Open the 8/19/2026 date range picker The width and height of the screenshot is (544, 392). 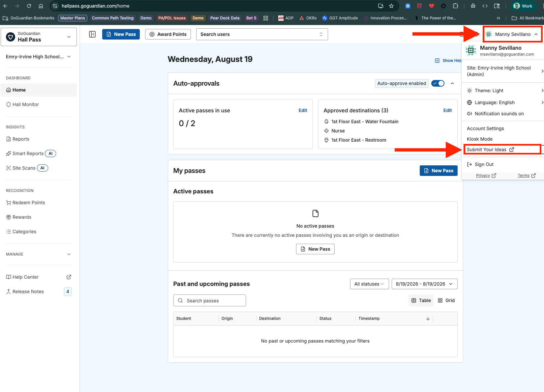(x=425, y=284)
